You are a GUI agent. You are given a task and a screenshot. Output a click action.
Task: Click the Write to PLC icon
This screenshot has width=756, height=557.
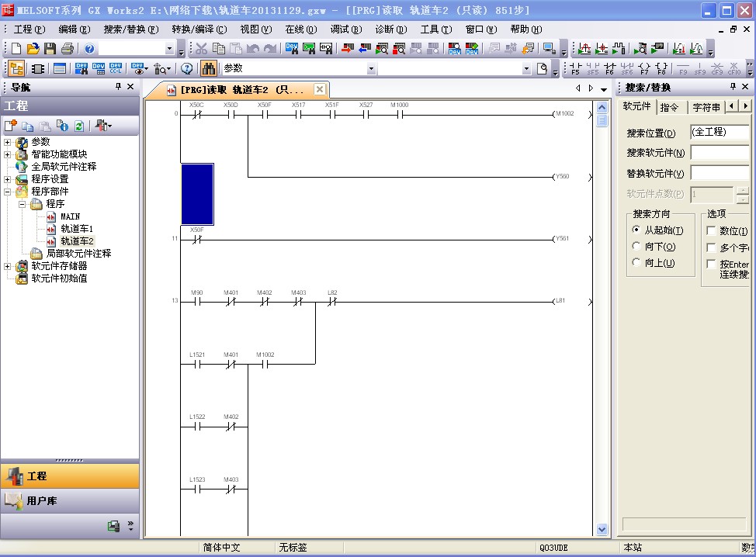(345, 49)
